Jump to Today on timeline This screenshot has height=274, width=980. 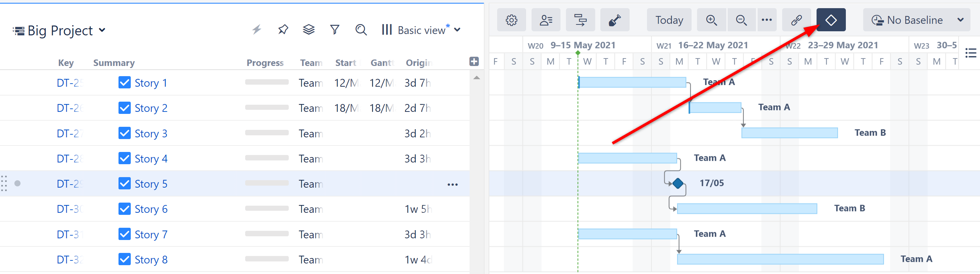(x=669, y=20)
